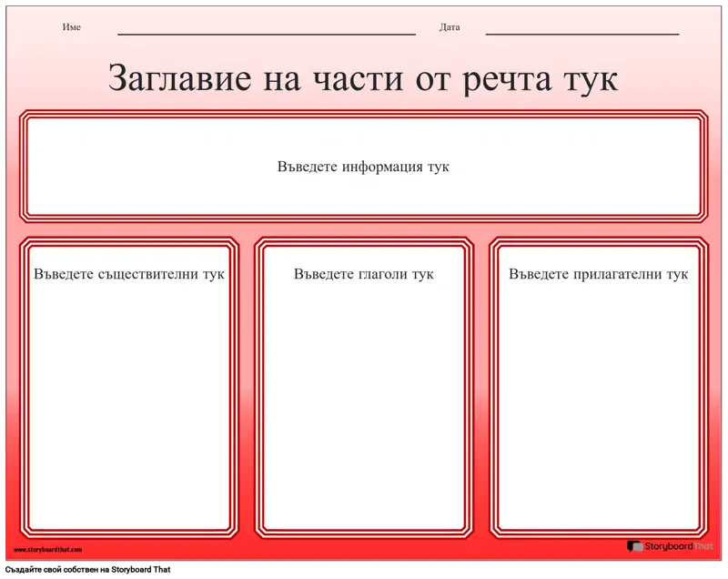Click the StoryboardThat speech bubble logo icon
Viewport: 728px width, 579px height.
[x=634, y=546]
